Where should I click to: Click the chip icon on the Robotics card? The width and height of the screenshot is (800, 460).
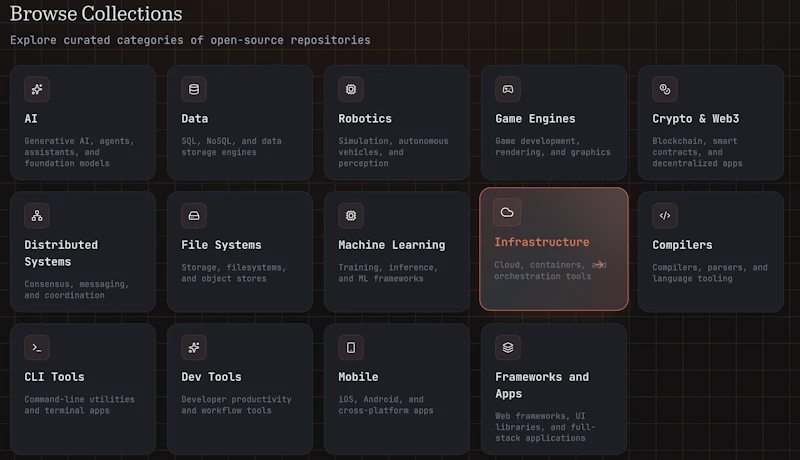point(351,89)
